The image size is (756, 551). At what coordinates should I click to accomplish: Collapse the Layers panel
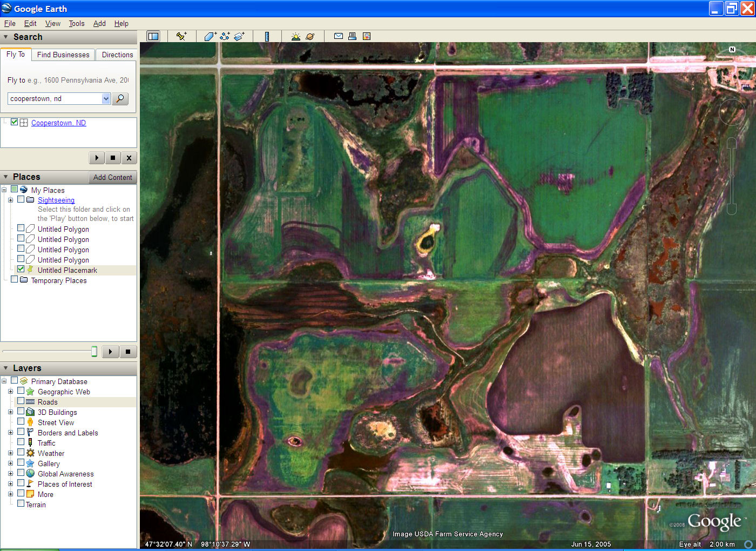6,368
